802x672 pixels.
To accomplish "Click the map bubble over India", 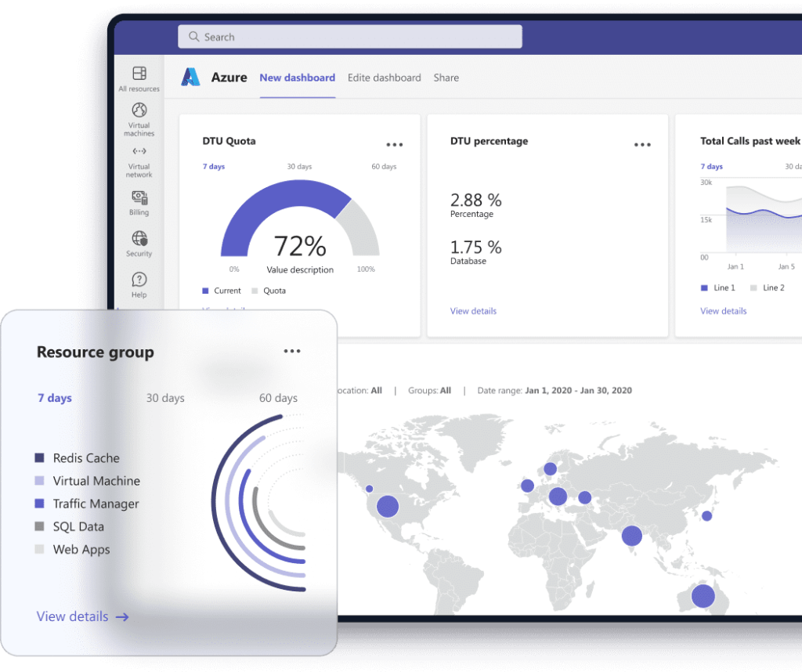I will (x=632, y=536).
